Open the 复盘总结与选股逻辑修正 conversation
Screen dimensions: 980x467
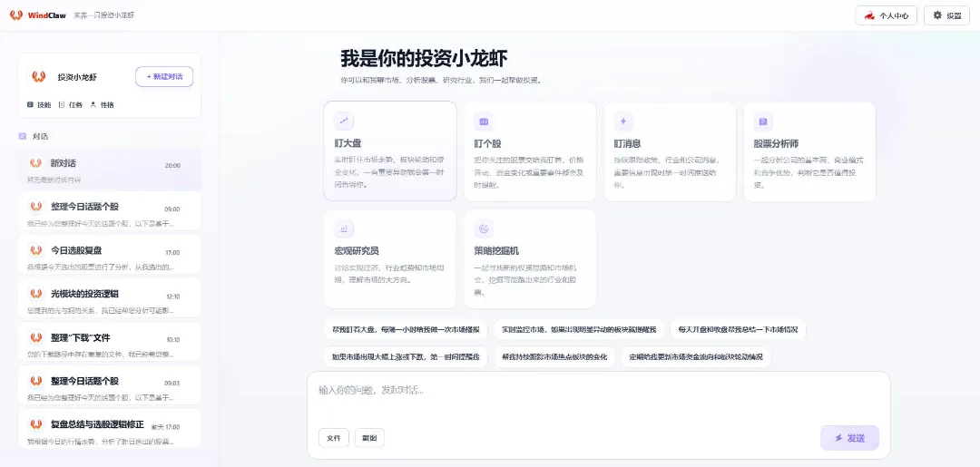point(110,430)
